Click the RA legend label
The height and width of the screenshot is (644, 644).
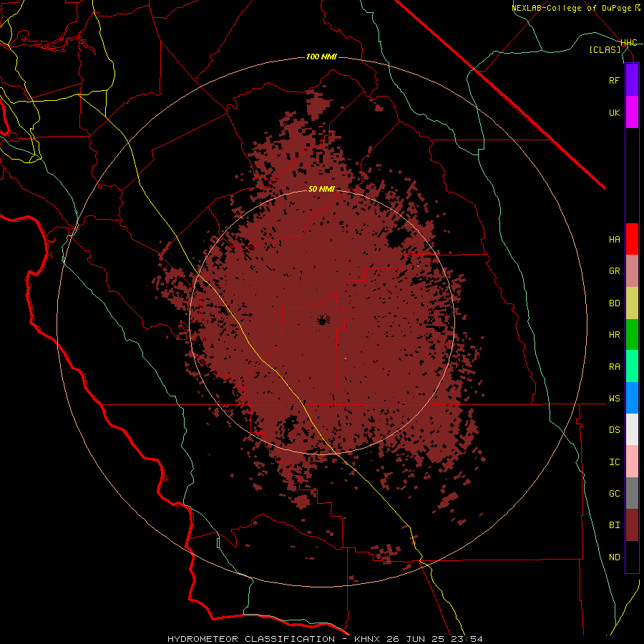(x=614, y=367)
